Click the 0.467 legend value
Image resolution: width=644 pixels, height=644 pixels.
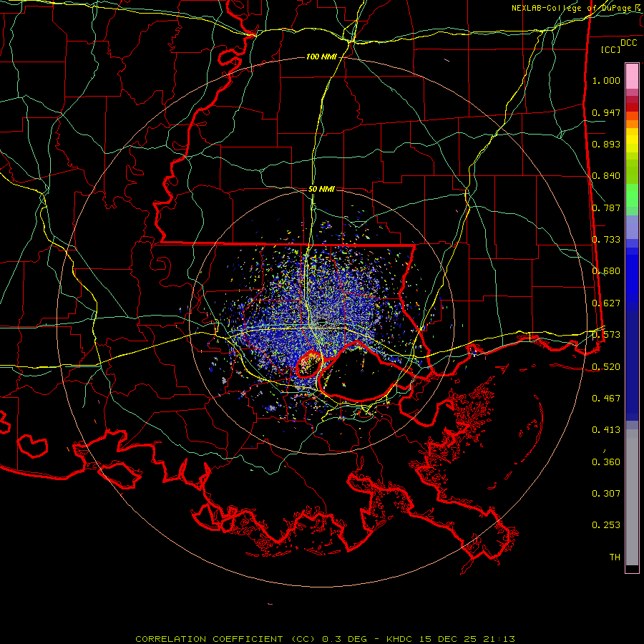tap(606, 399)
